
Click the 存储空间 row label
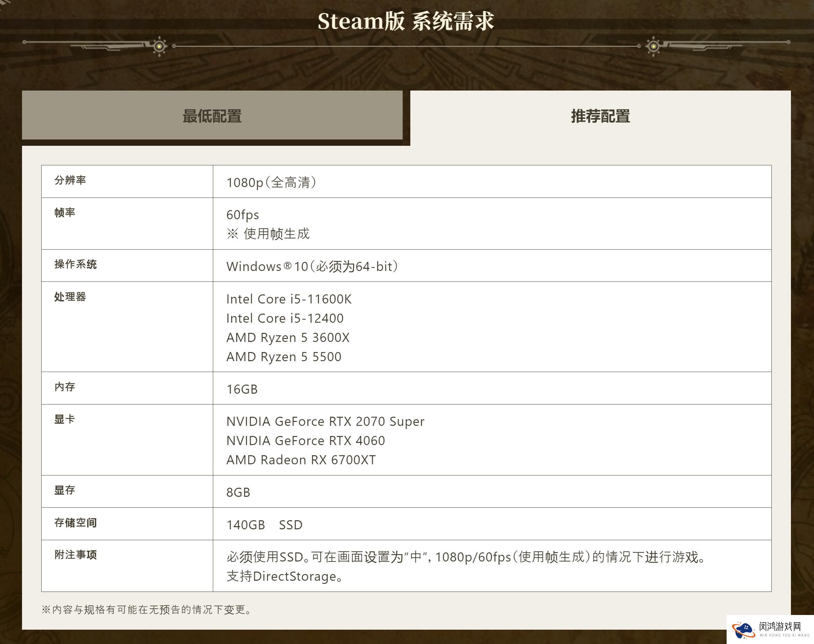click(75, 523)
